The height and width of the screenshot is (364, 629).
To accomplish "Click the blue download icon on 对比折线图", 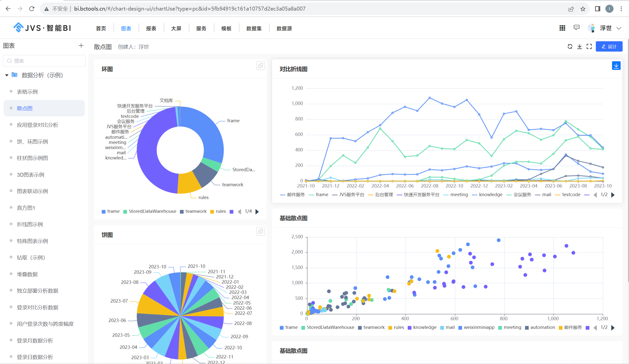I will tap(616, 66).
